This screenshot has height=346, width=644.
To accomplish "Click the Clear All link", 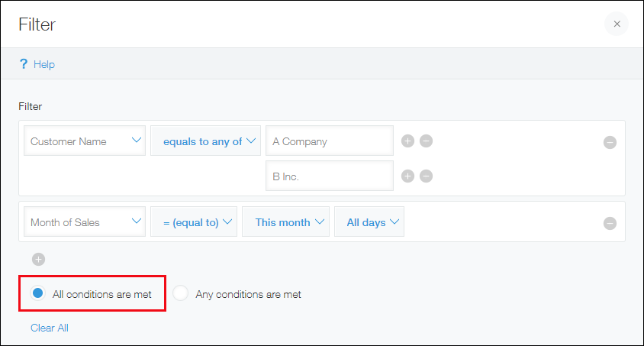I will pyautogui.click(x=50, y=328).
